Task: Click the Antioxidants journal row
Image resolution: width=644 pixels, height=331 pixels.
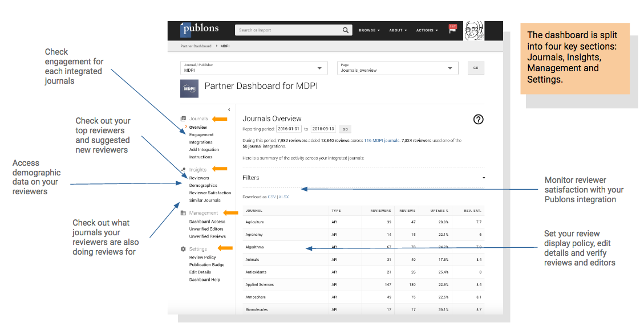Action: tap(363, 272)
